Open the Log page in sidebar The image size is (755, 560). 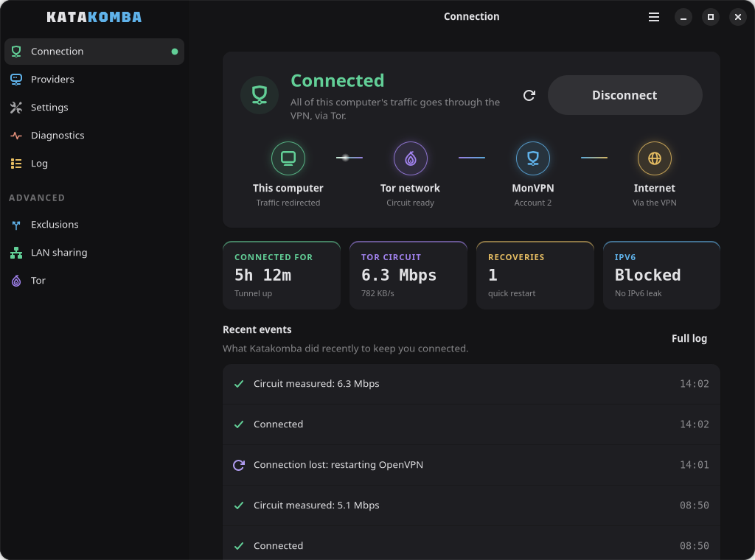tap(94, 164)
